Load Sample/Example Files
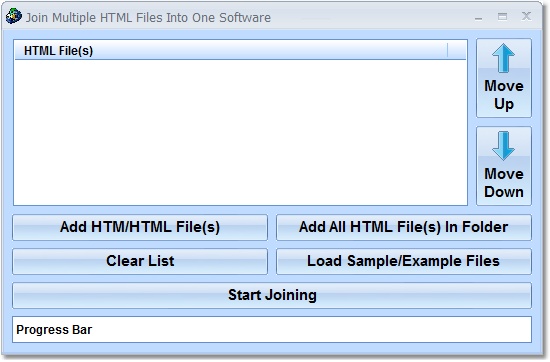550x362 pixels. pyautogui.click(x=404, y=261)
